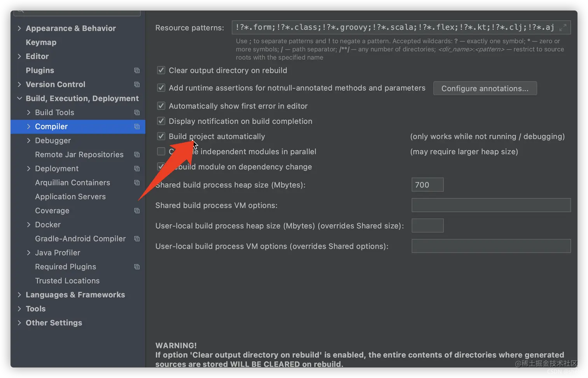Click project-level icon beside Coverage
This screenshot has width=588, height=378.
(137, 211)
